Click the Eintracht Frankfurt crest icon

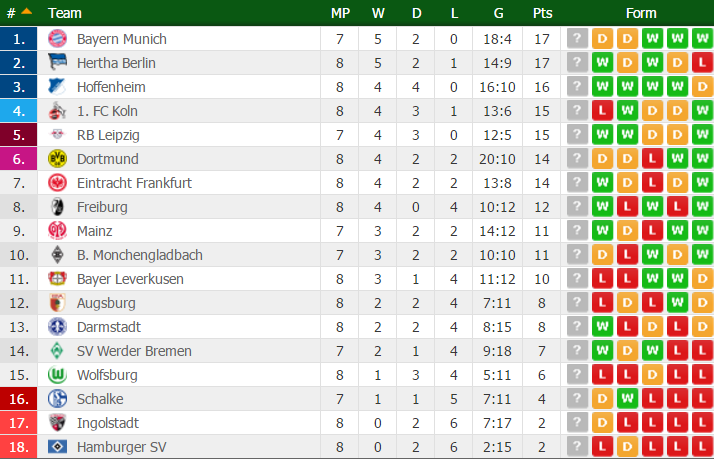tap(56, 183)
